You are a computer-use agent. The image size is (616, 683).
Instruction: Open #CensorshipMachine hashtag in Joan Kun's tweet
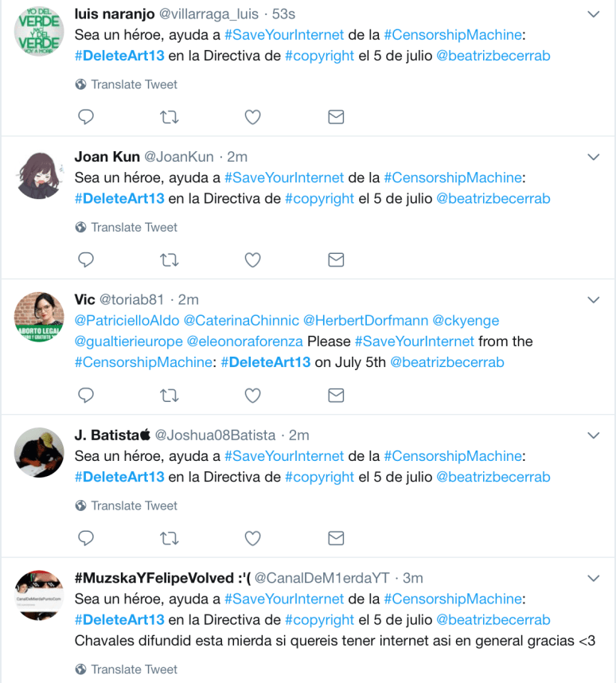pos(453,178)
